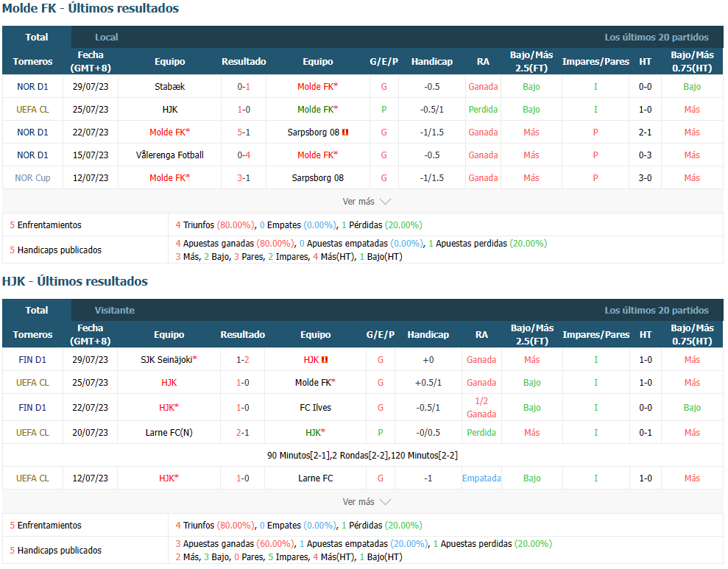Viewport: 728px width, 569px height.
Task: Click the Torneros header in Molde FK table
Action: pos(32,61)
